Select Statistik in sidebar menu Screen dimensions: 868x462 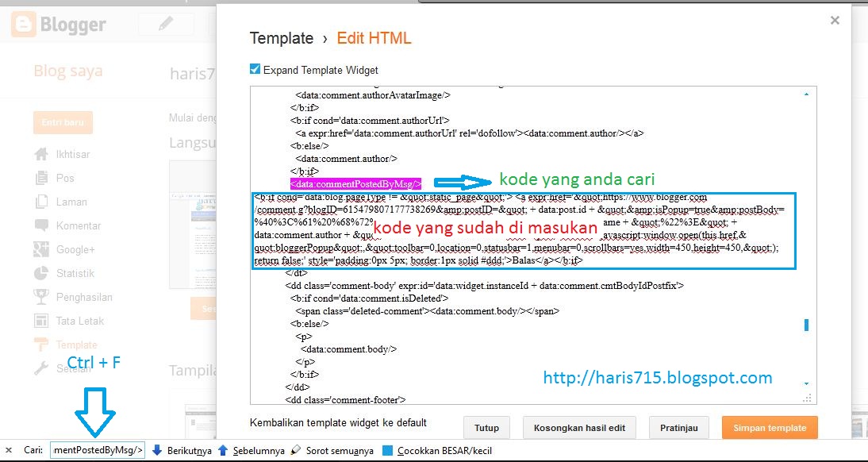click(75, 274)
